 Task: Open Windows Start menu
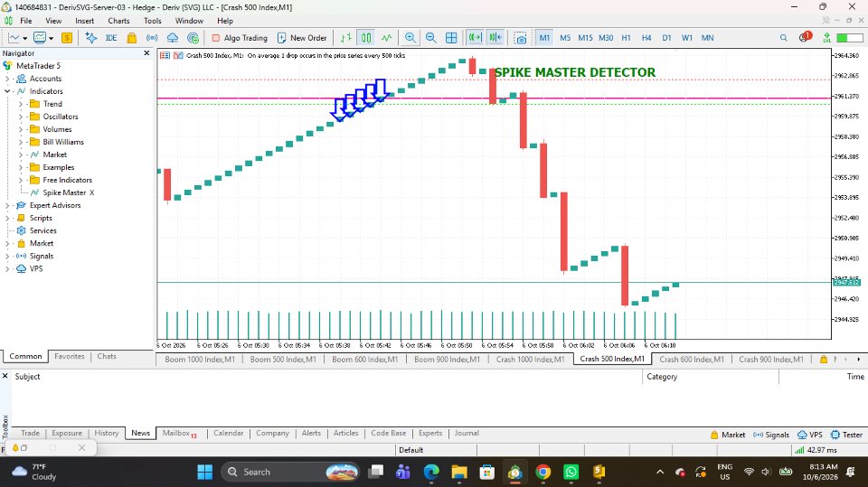205,472
